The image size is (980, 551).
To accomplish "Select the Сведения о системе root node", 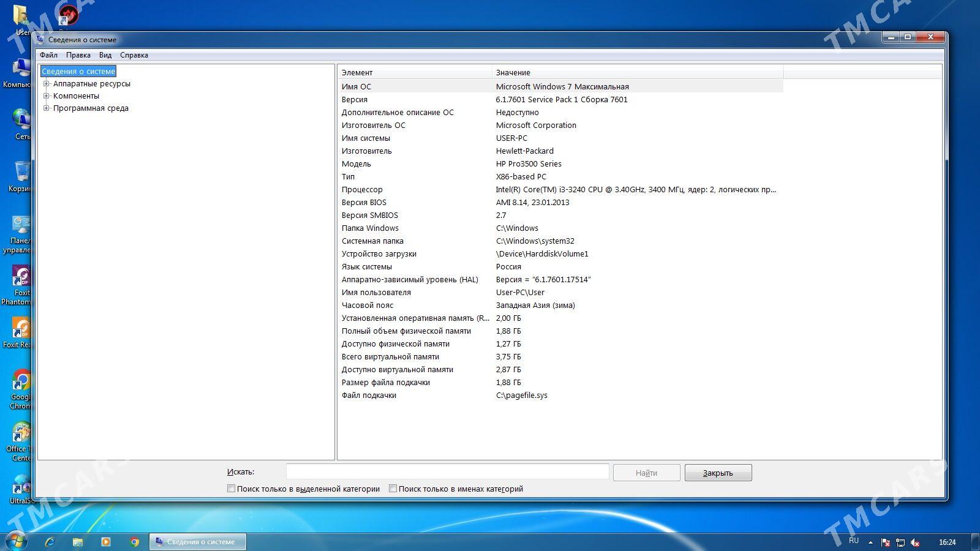I will click(x=78, y=72).
